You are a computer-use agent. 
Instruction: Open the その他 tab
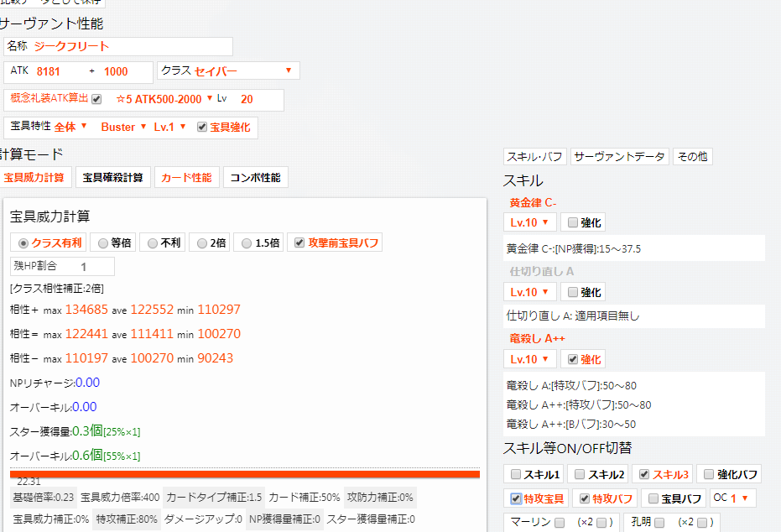click(x=692, y=156)
